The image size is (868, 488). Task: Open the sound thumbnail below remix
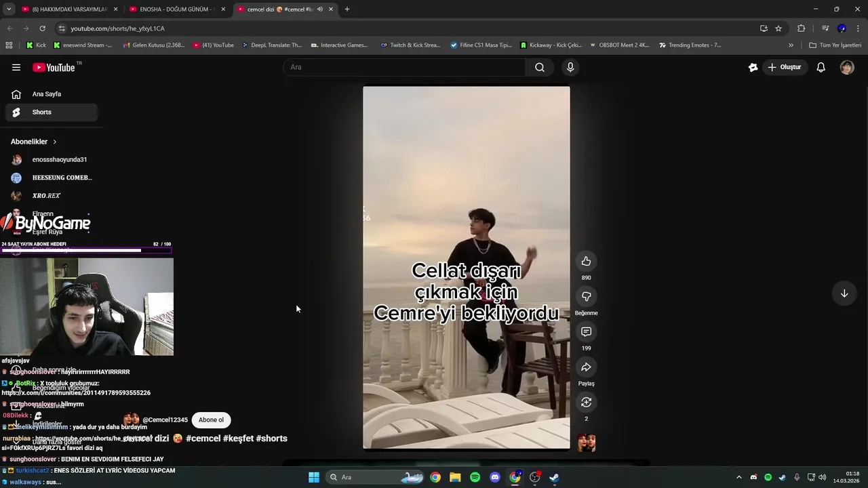coord(586,443)
